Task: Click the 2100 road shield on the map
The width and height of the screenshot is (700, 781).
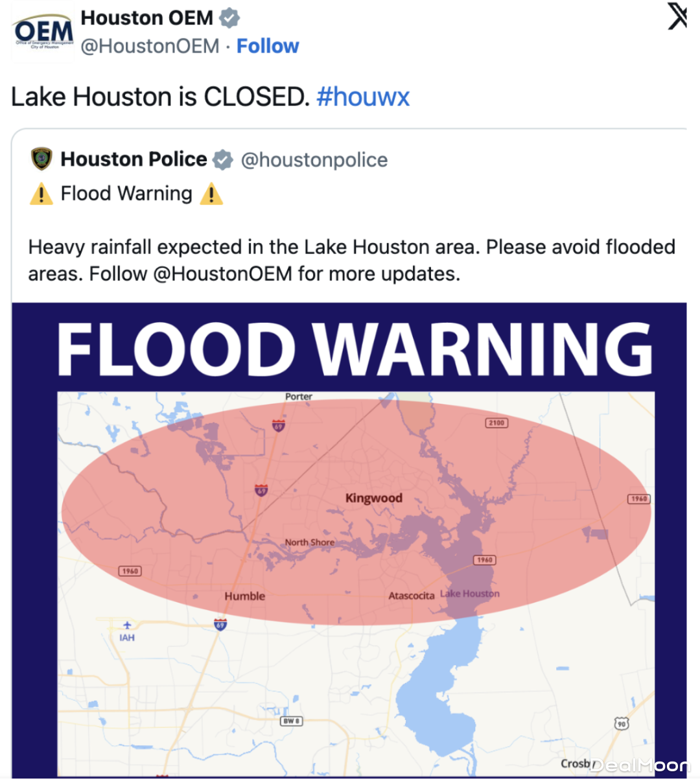Action: pyautogui.click(x=496, y=423)
